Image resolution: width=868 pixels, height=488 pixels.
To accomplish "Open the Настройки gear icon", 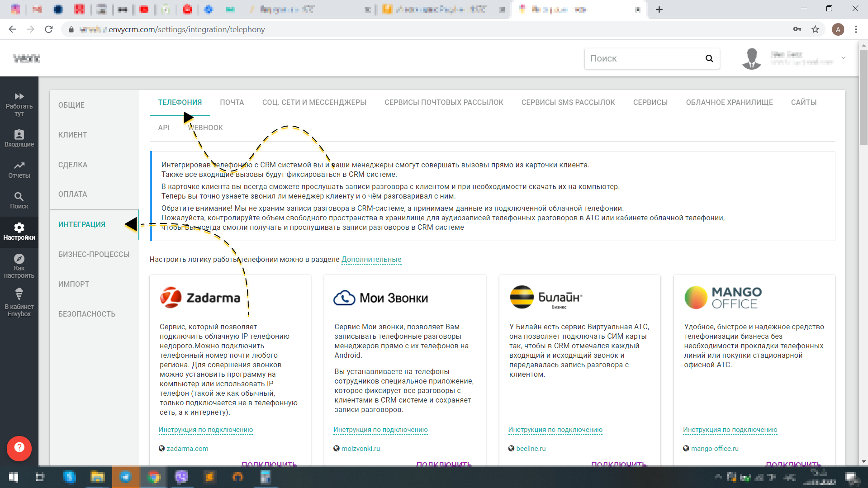I will (19, 228).
